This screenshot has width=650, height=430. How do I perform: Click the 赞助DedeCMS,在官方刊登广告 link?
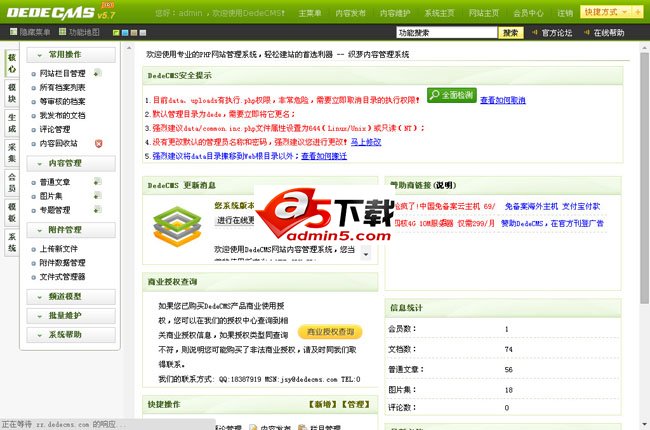pyautogui.click(x=552, y=223)
